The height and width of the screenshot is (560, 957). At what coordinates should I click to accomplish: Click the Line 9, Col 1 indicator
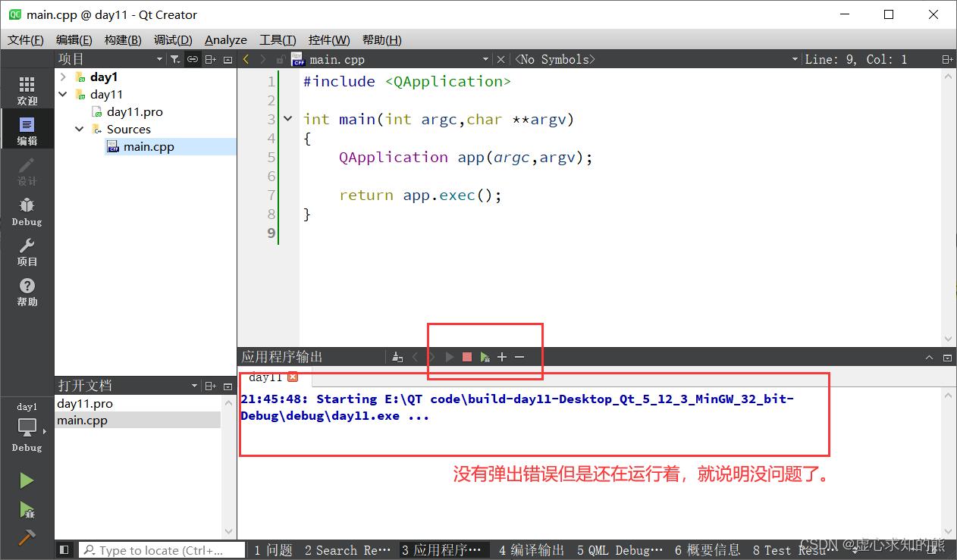(855, 59)
